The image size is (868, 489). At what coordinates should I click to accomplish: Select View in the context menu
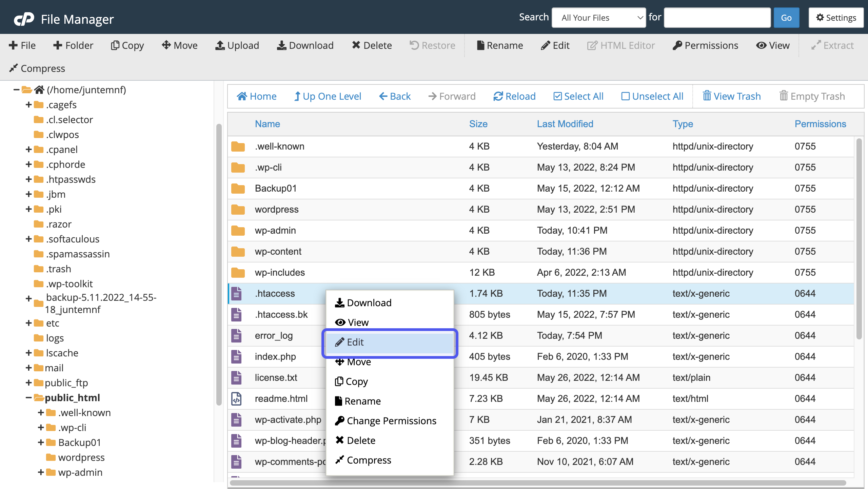[x=390, y=322]
